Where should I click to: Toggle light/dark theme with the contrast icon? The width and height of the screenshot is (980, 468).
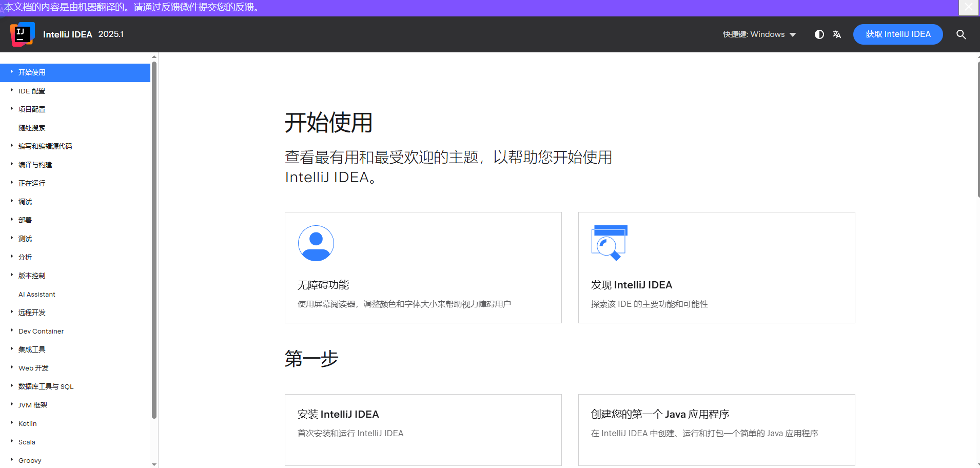pos(818,34)
